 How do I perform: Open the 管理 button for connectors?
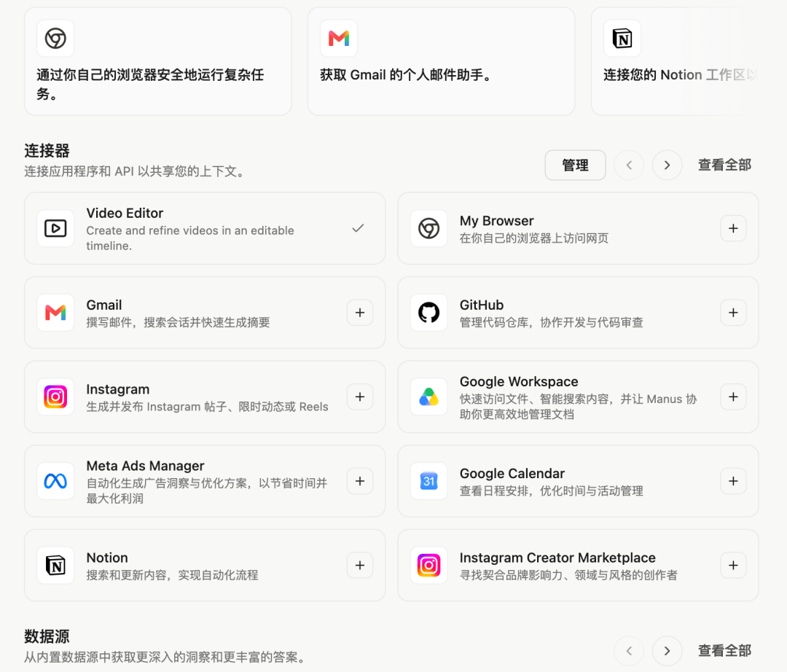pos(575,165)
